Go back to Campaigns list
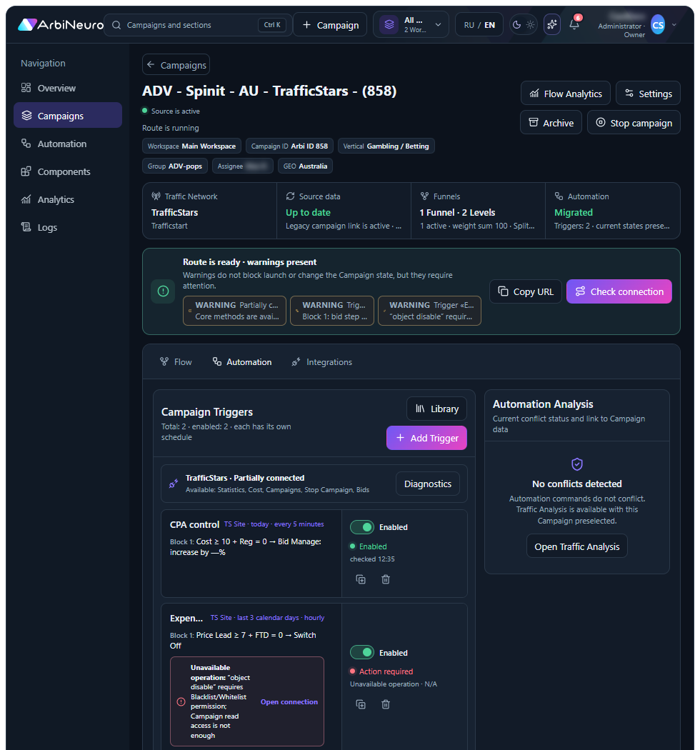This screenshot has width=700, height=750. (x=176, y=64)
